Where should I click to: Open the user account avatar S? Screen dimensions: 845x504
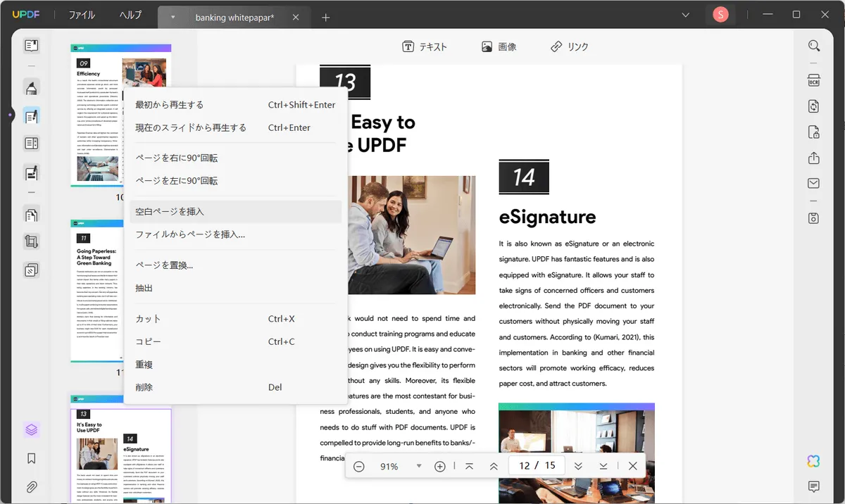[720, 15]
